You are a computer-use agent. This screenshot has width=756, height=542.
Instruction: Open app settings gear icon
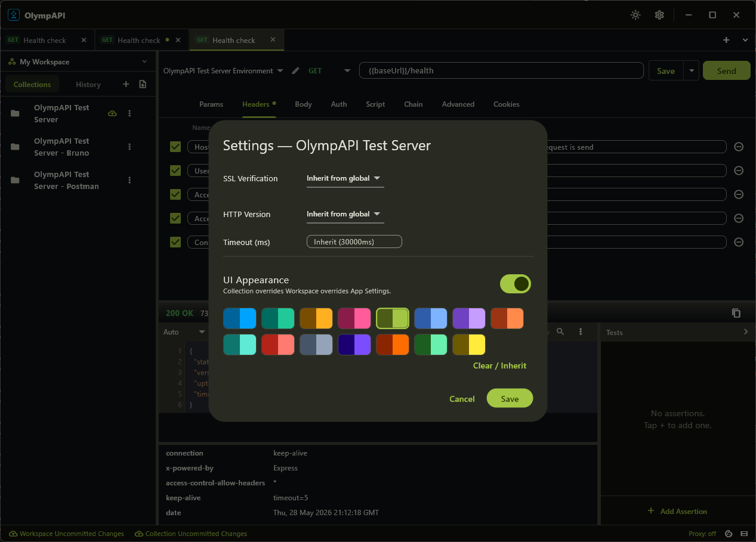pyautogui.click(x=659, y=15)
